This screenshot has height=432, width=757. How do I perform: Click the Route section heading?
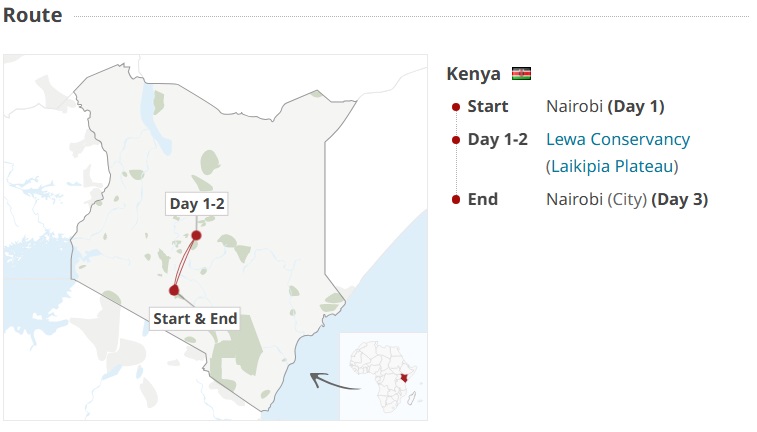tap(32, 15)
